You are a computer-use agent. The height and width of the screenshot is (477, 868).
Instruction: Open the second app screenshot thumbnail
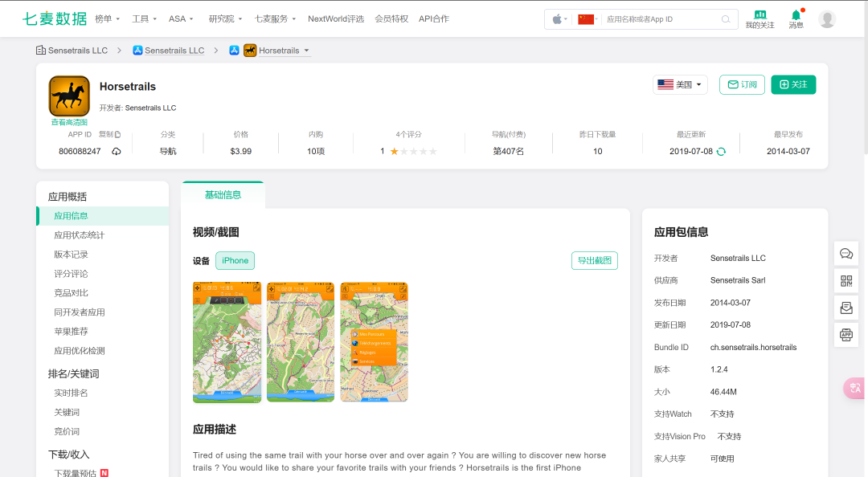301,342
